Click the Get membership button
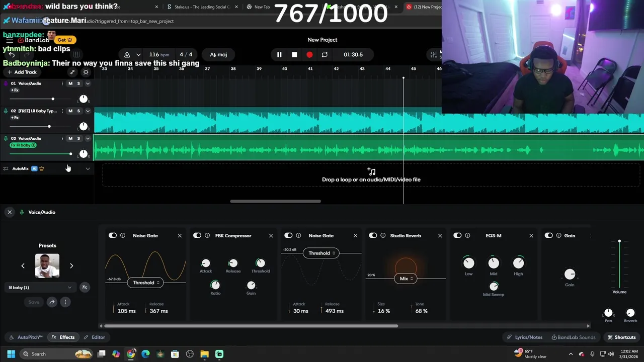The height and width of the screenshot is (362, 644). pyautogui.click(x=64, y=40)
